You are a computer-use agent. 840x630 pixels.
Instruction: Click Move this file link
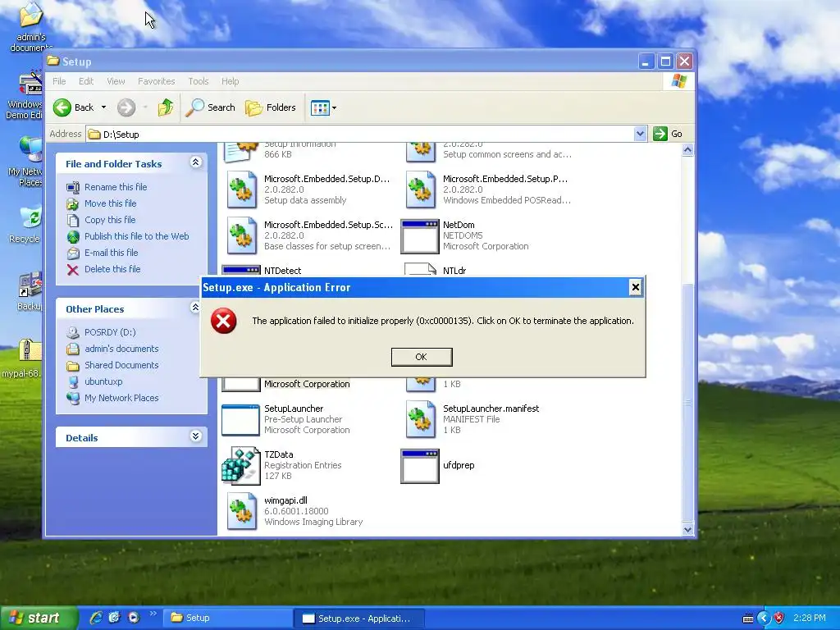click(111, 203)
